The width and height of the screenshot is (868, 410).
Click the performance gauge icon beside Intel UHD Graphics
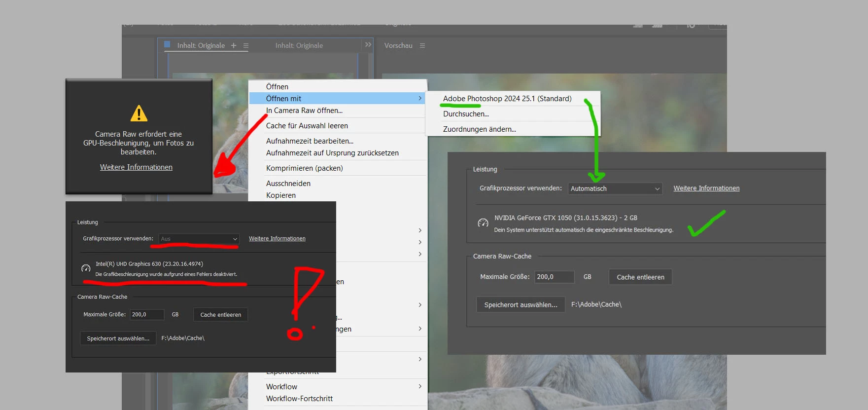pos(86,268)
